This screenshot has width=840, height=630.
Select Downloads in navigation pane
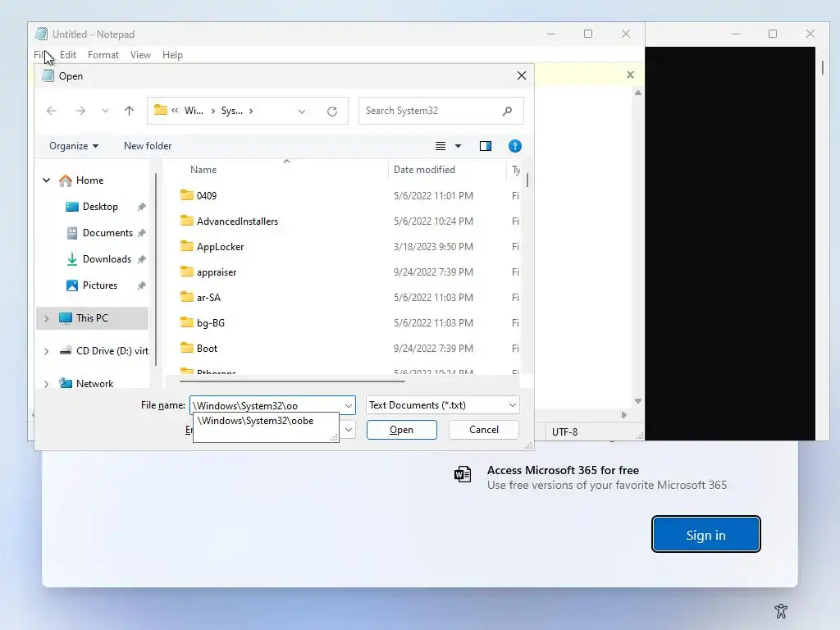107,259
